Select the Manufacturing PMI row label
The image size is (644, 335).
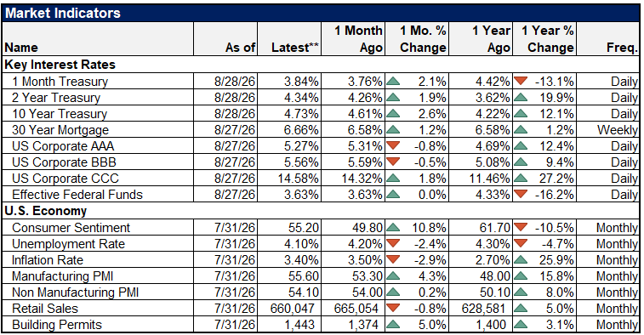[x=62, y=275]
